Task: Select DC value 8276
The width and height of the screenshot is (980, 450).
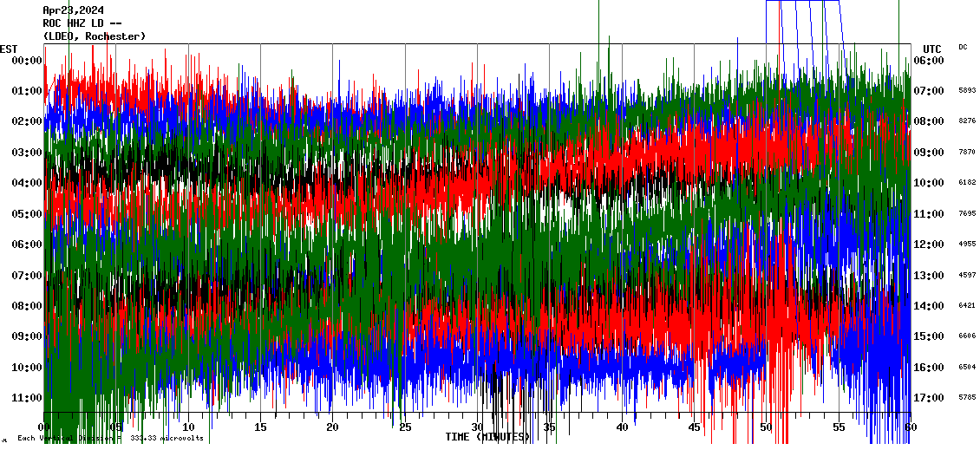Action: (x=967, y=121)
